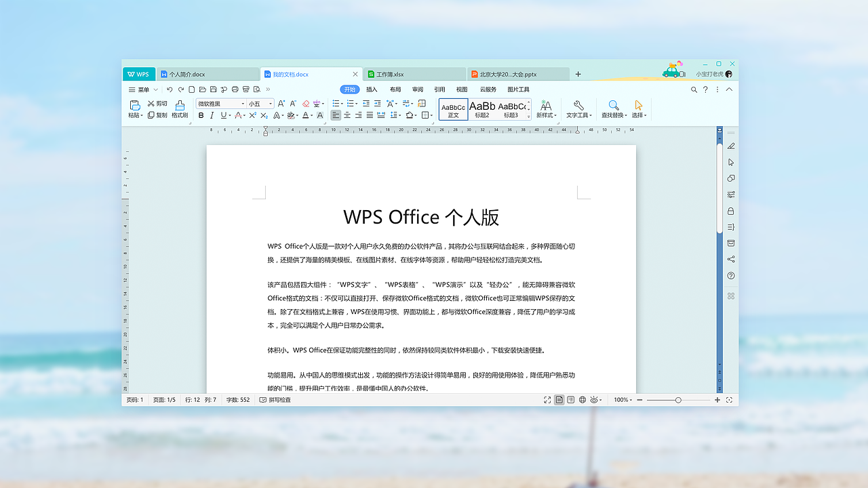This screenshot has height=488, width=868.
Task: Click the share icon in right sidebar
Action: 731,259
